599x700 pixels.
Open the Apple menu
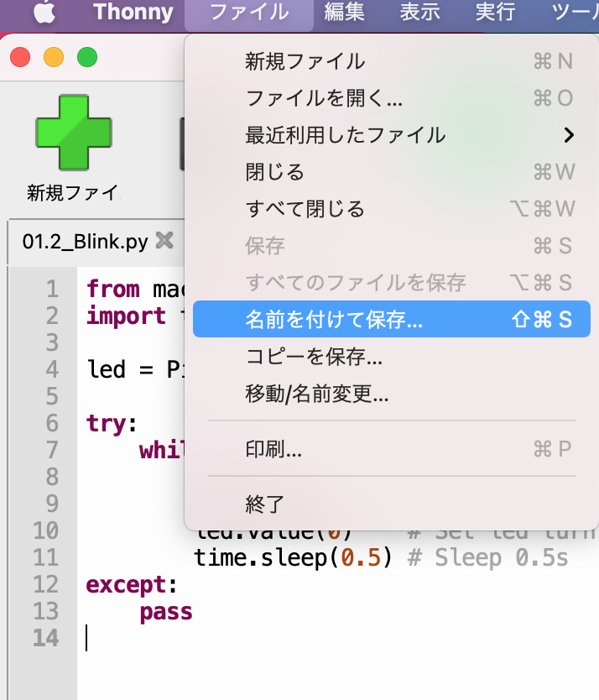tap(44, 12)
